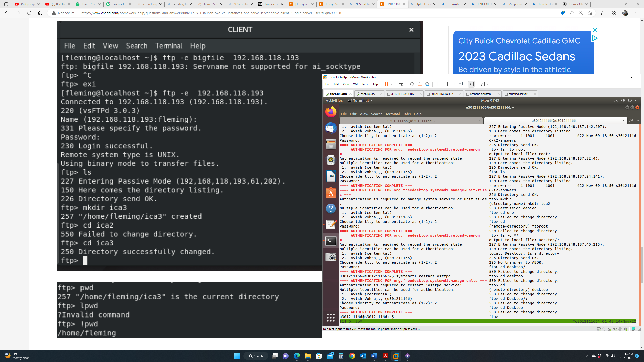Toggle VMware console view icon
The width and height of the screenshot is (644, 362).
pos(471,84)
